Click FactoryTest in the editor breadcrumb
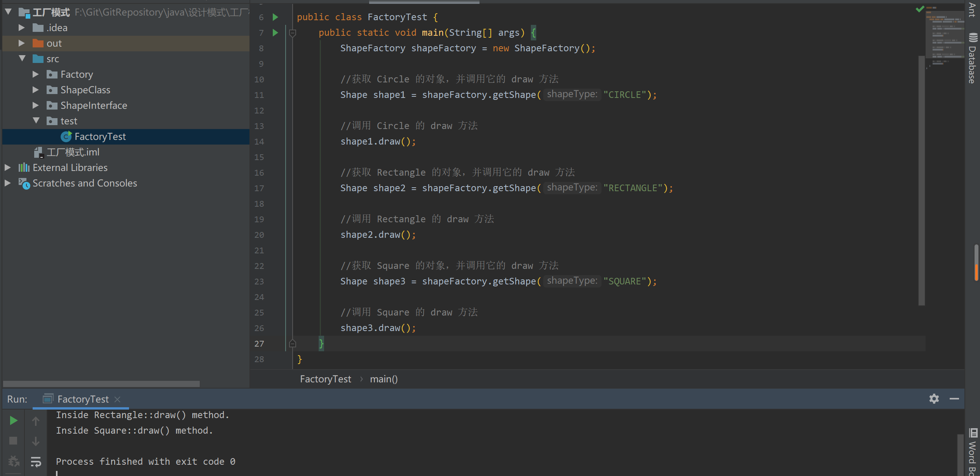 (x=326, y=379)
